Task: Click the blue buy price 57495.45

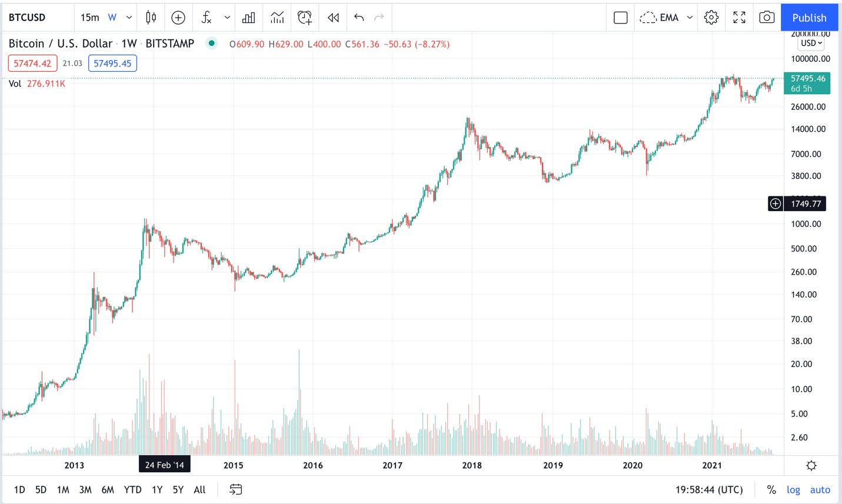Action: point(112,64)
